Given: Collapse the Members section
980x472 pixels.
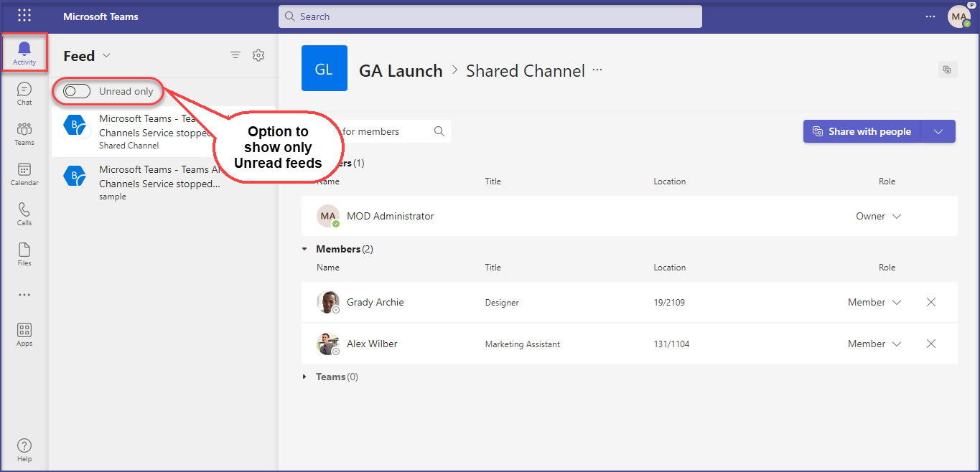Looking at the screenshot, I should (305, 250).
